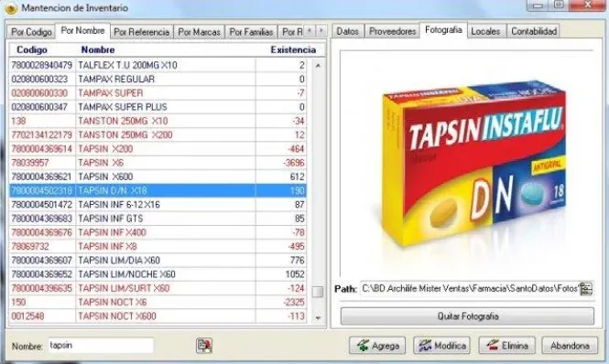The image size is (609, 364).
Task: Select the TAMPAX SUPER PLUS row
Action: (158, 107)
